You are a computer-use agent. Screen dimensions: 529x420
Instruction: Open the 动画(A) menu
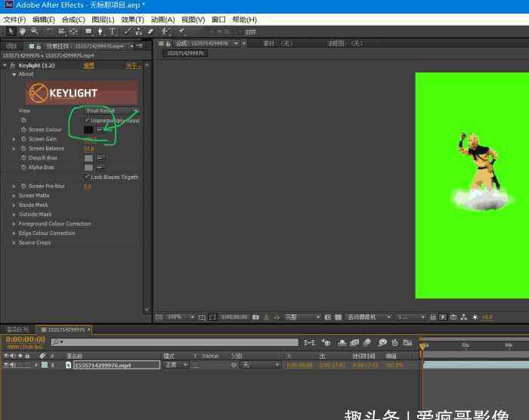pyautogui.click(x=162, y=20)
